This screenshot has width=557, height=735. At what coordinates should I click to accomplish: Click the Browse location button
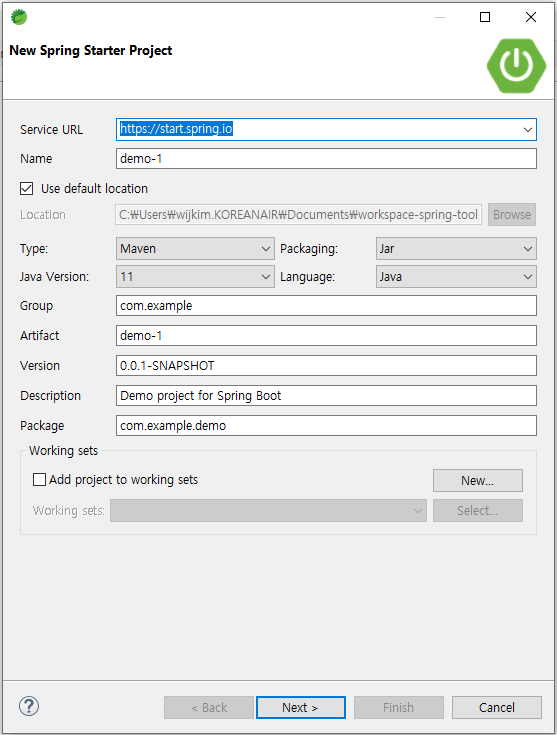(x=512, y=215)
